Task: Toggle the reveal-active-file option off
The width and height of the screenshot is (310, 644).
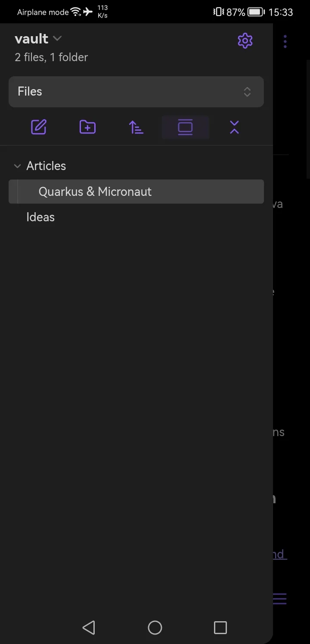Action: (185, 127)
